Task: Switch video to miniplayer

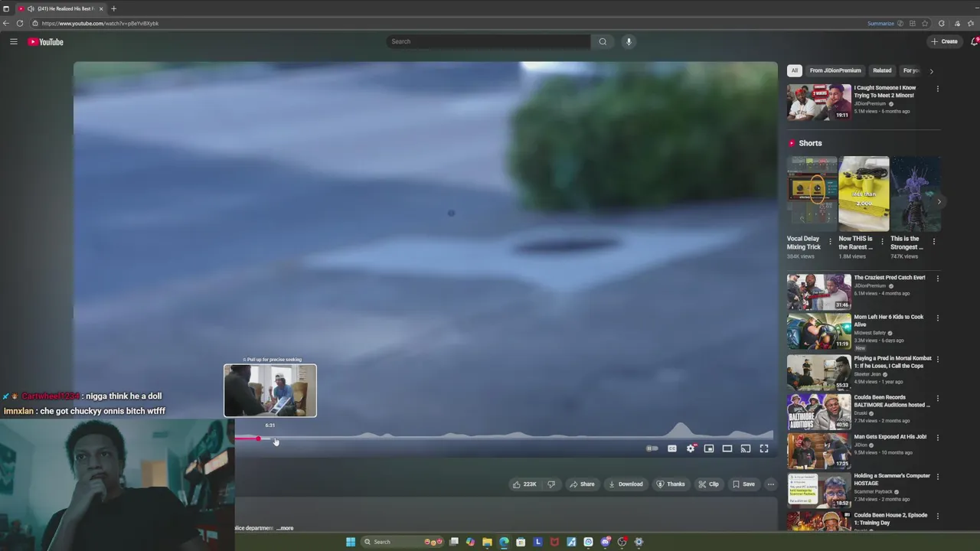Action: [709, 448]
